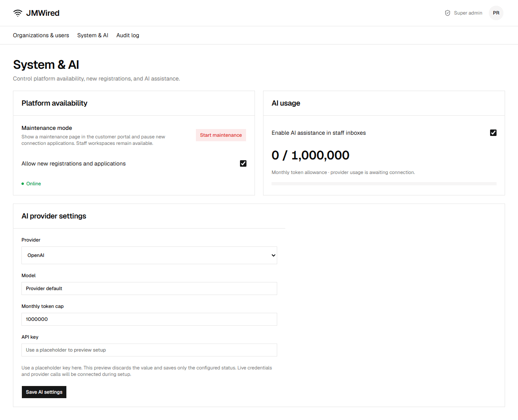Switch to the Audit log tab

pyautogui.click(x=128, y=35)
